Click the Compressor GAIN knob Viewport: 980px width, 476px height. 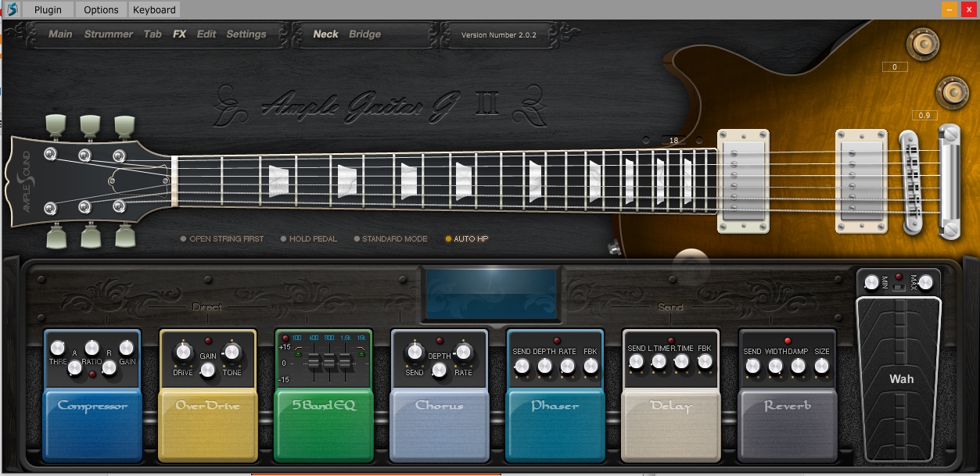(126, 348)
